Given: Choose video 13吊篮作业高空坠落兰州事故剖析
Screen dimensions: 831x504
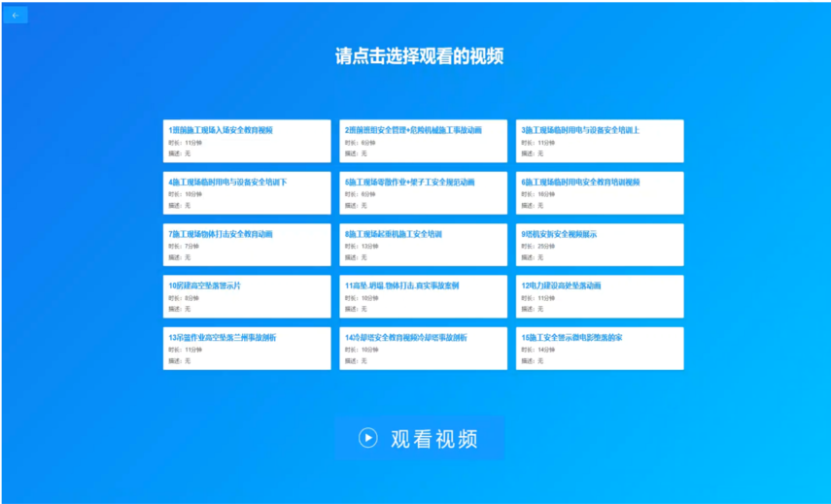Looking at the screenshot, I should 247,349.
